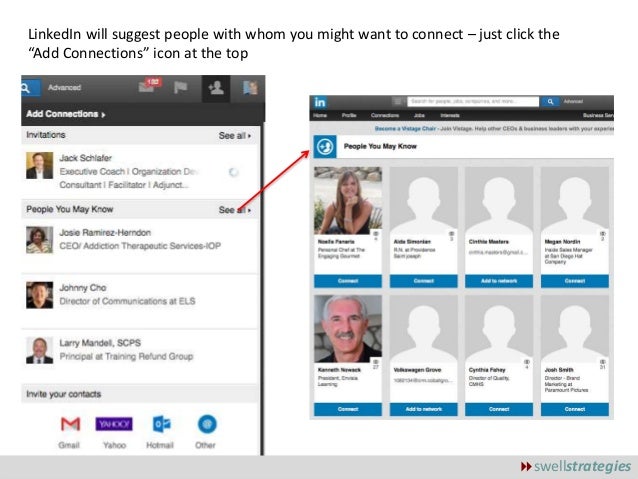Click Josie Ramirez-Herndon's photo

pos(39,240)
